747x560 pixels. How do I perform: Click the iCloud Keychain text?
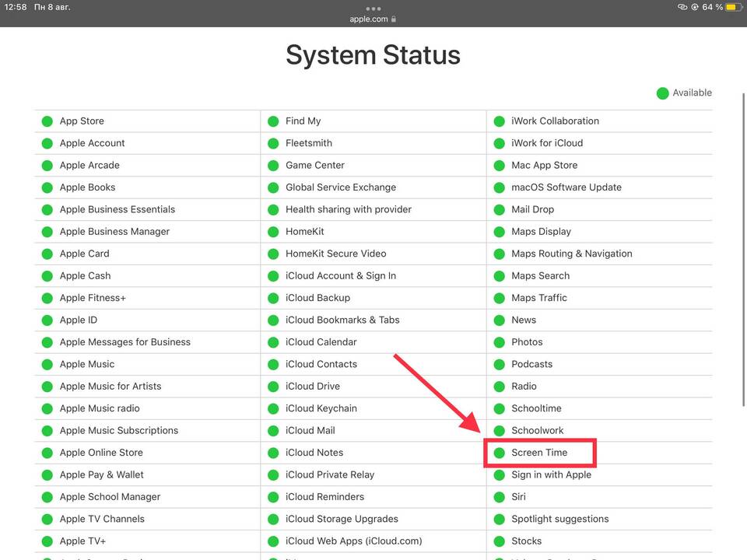[x=321, y=408]
